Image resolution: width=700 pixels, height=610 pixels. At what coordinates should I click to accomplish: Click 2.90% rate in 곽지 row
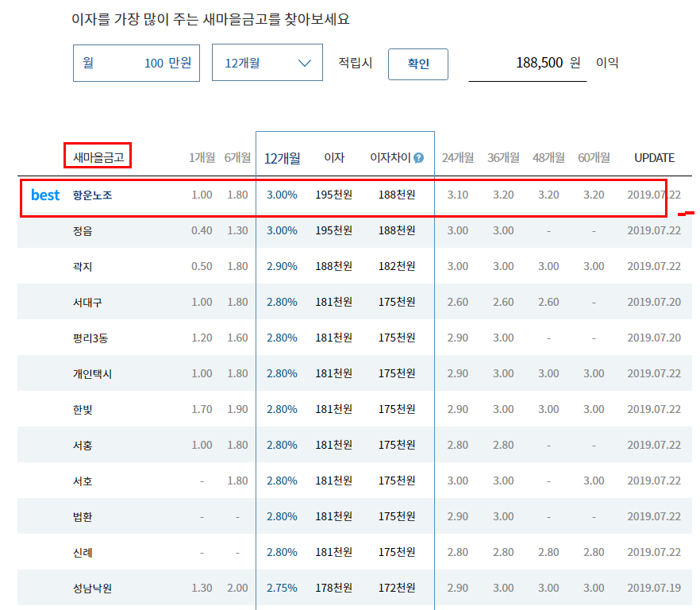click(x=282, y=266)
